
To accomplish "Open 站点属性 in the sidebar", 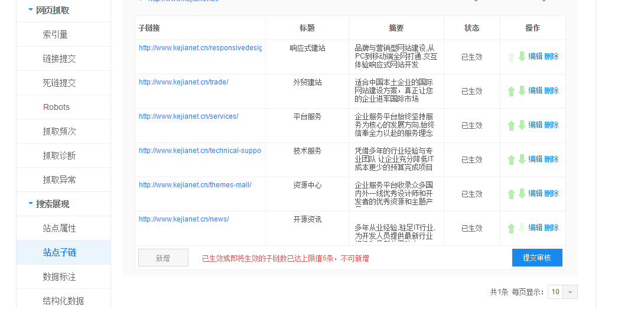I will click(x=59, y=228).
